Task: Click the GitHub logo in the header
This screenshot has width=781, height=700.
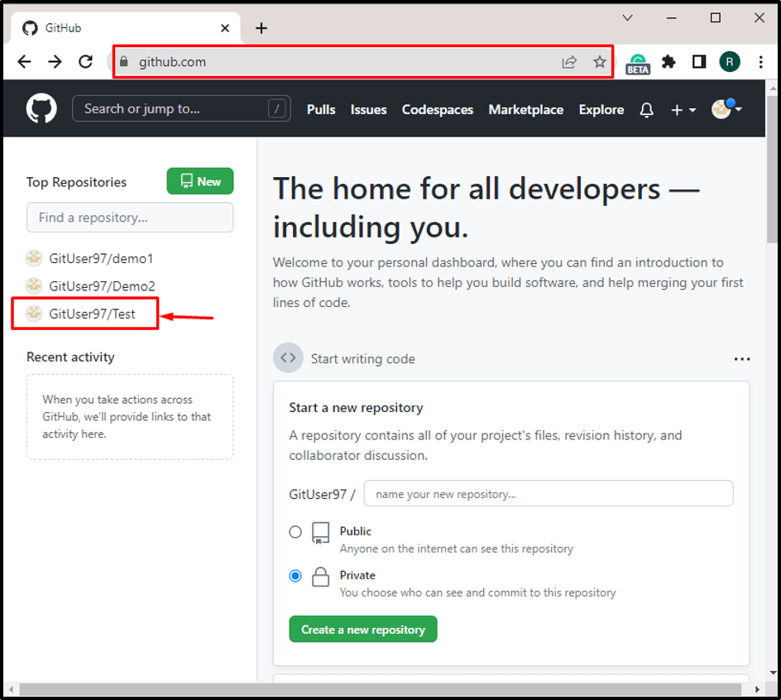Action: coord(40,108)
